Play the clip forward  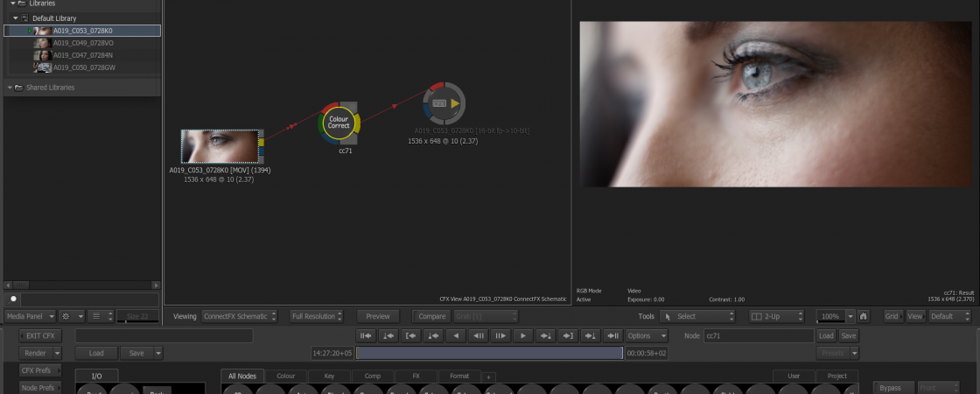[523, 336]
